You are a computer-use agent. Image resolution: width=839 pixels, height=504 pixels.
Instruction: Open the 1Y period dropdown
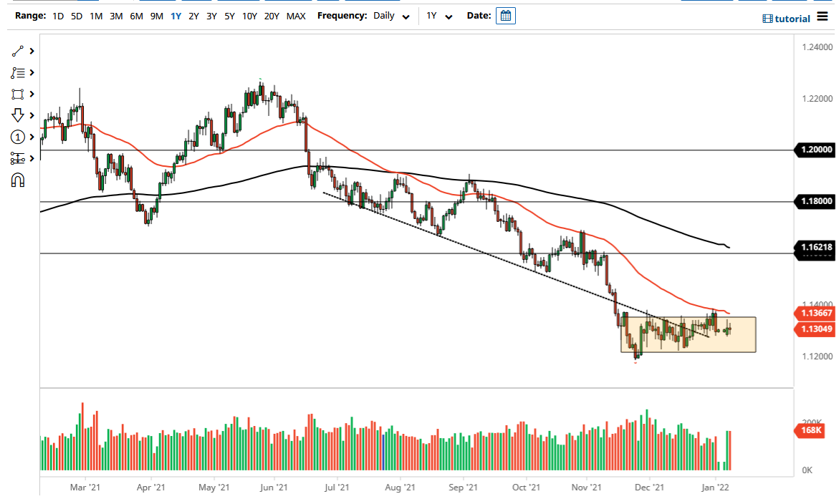coord(438,15)
